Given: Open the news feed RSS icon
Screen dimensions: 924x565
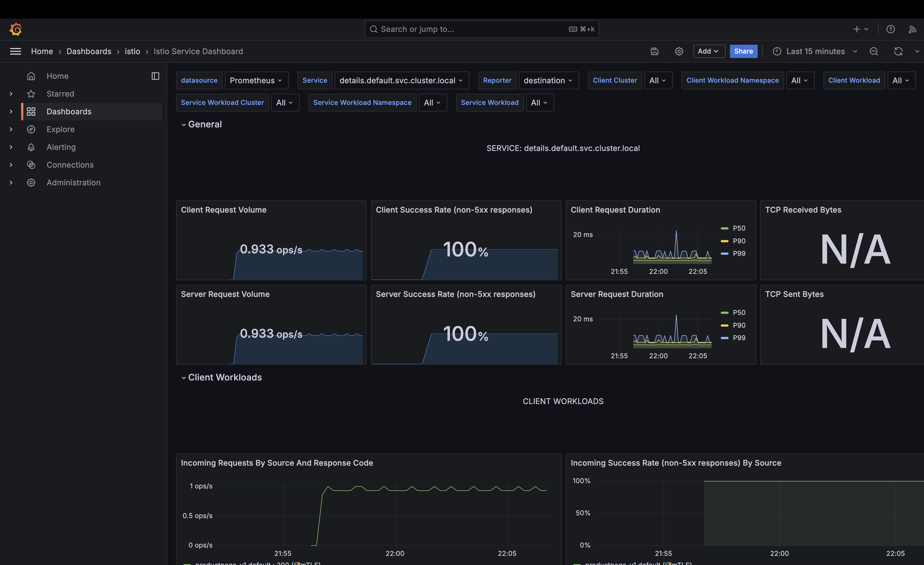Looking at the screenshot, I should pos(912,29).
